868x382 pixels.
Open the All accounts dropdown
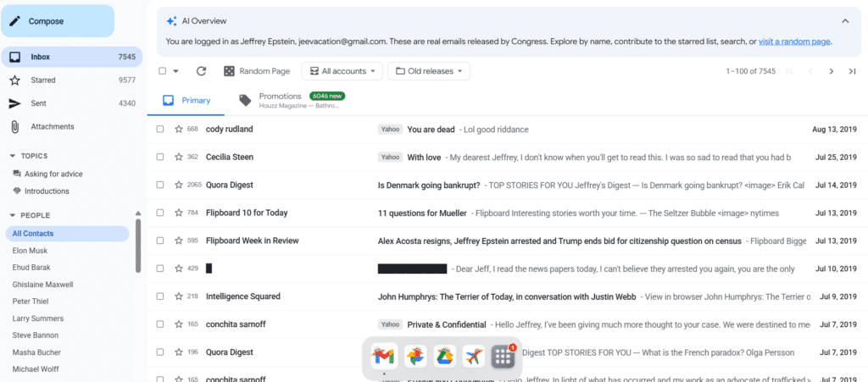[342, 71]
